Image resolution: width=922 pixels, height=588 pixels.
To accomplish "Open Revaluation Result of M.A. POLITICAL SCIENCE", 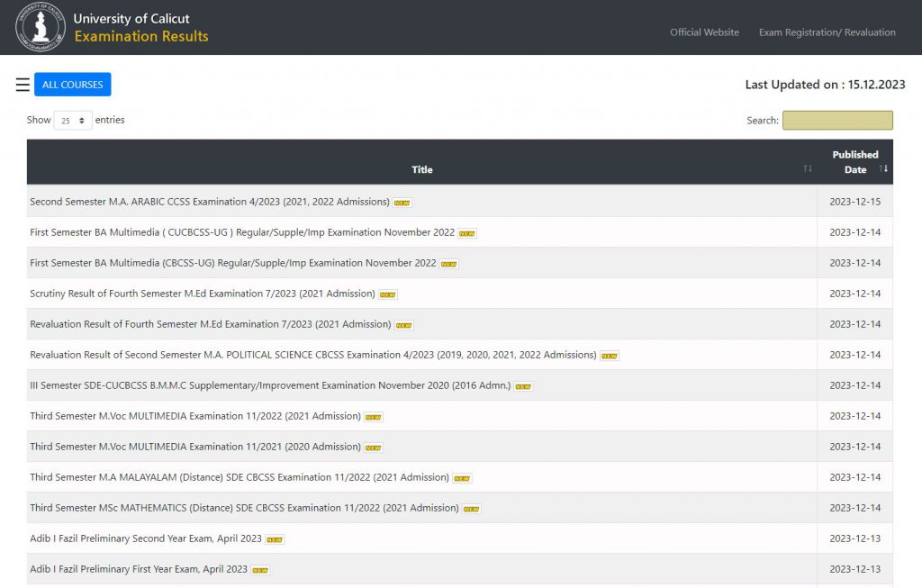I will pos(312,355).
